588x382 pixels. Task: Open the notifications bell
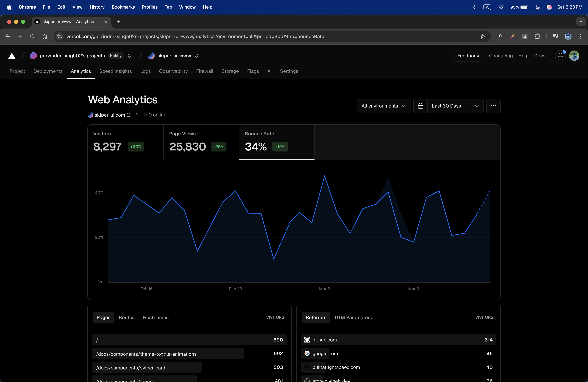click(x=560, y=56)
